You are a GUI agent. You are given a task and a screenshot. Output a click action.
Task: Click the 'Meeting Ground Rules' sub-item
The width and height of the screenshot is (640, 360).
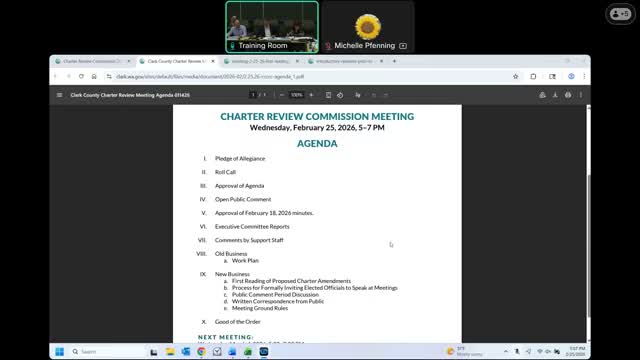click(x=260, y=308)
